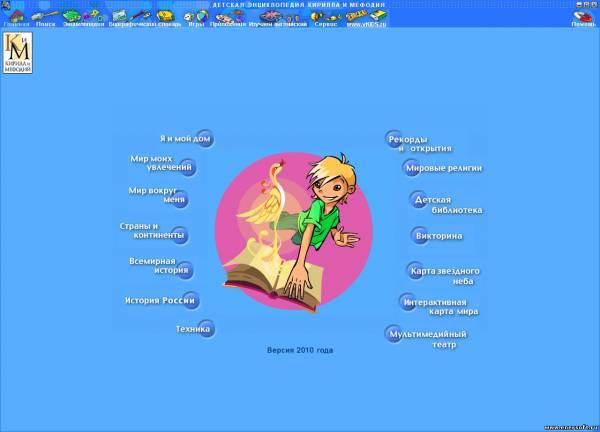Image resolution: width=600 pixels, height=432 pixels.
Task: Open the section Техника
Action: point(195,329)
